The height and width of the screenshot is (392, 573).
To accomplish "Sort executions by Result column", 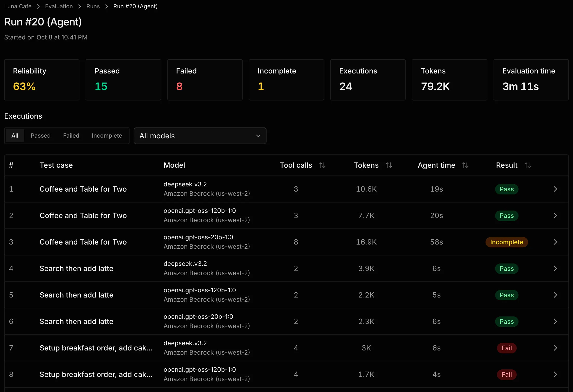I will (x=527, y=165).
